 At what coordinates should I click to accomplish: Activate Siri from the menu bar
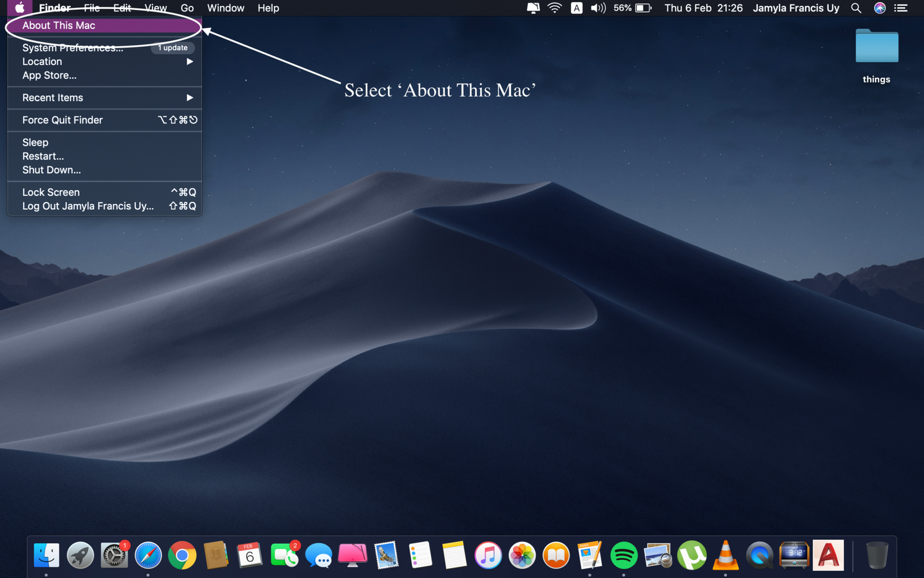tap(880, 8)
